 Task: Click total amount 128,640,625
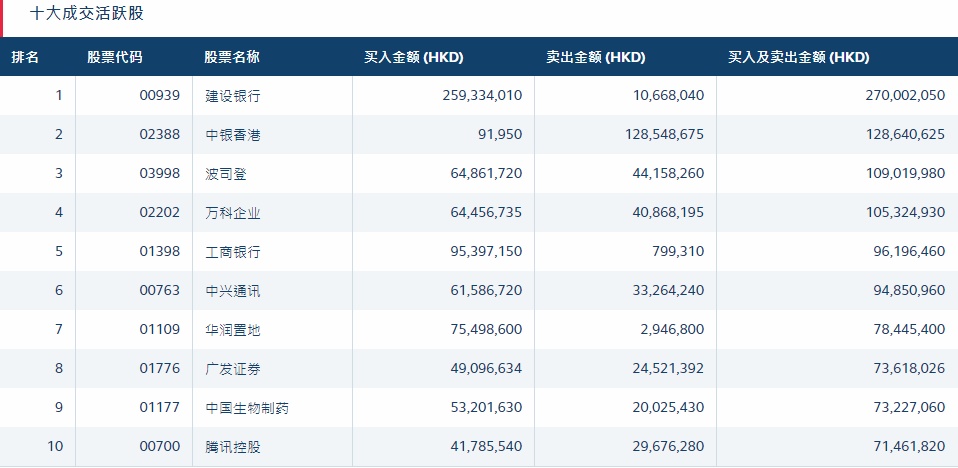[x=905, y=135]
